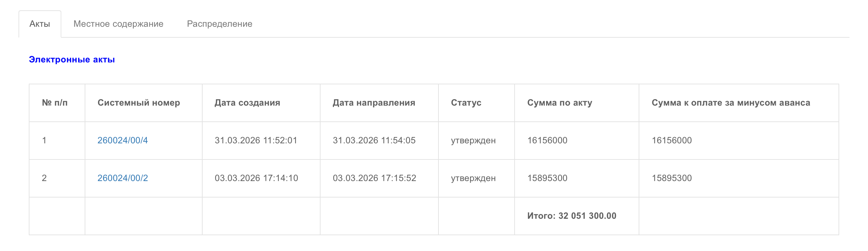Open act link 260024/00/4
The image size is (868, 251).
123,140
